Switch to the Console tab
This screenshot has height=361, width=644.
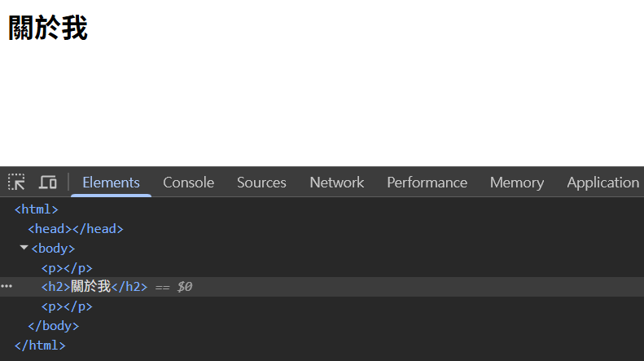188,183
